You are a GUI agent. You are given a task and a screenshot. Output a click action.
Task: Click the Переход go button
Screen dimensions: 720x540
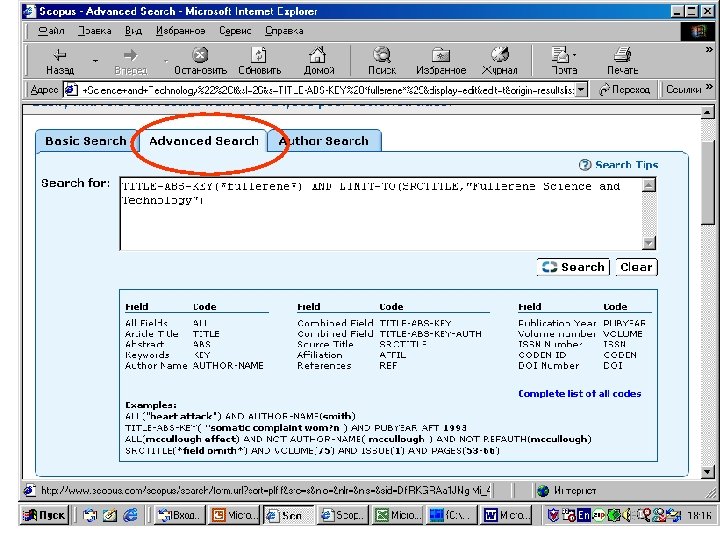coord(624,90)
